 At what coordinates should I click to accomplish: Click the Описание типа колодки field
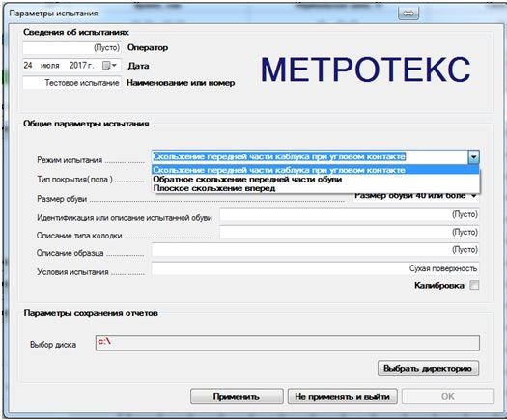[350, 232]
